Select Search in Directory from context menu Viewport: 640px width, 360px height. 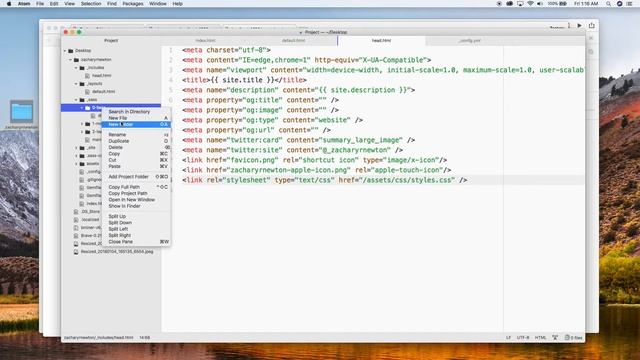pos(136,111)
